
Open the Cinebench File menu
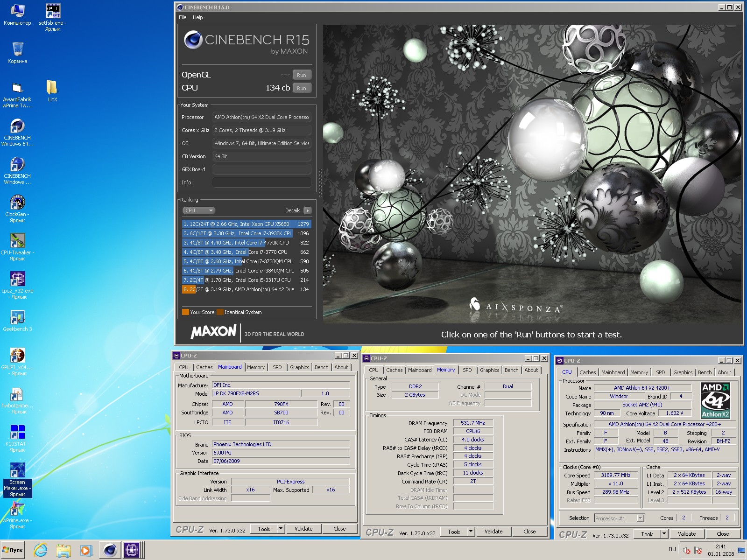pyautogui.click(x=183, y=17)
